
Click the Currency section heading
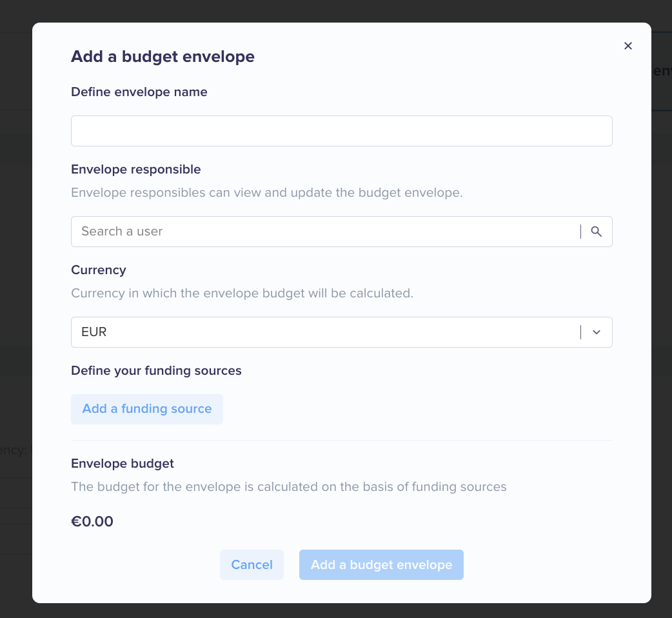click(99, 270)
